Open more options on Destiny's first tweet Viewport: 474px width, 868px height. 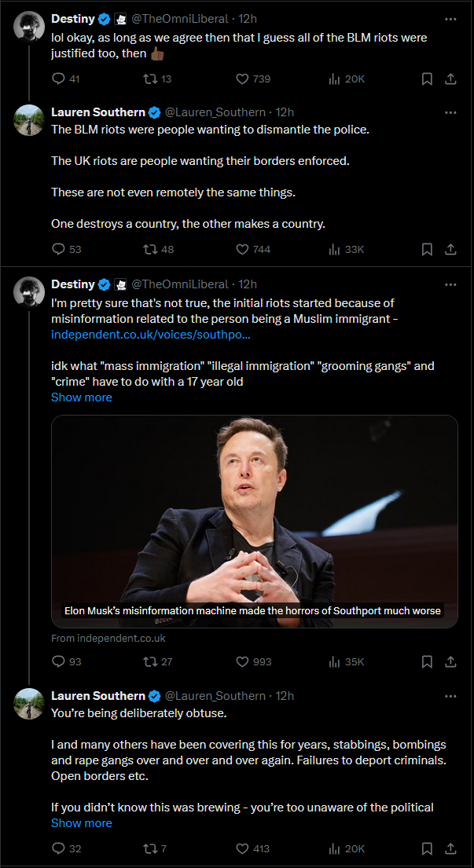tap(450, 19)
